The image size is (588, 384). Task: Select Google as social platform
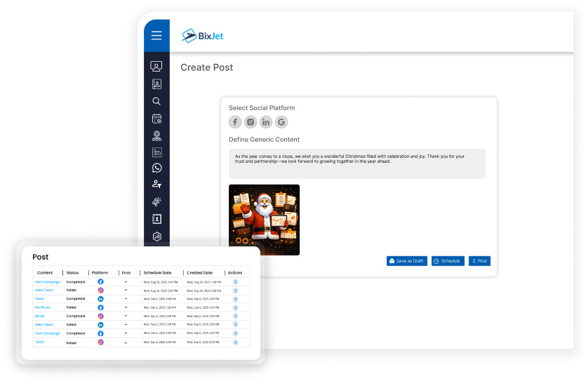[281, 122]
